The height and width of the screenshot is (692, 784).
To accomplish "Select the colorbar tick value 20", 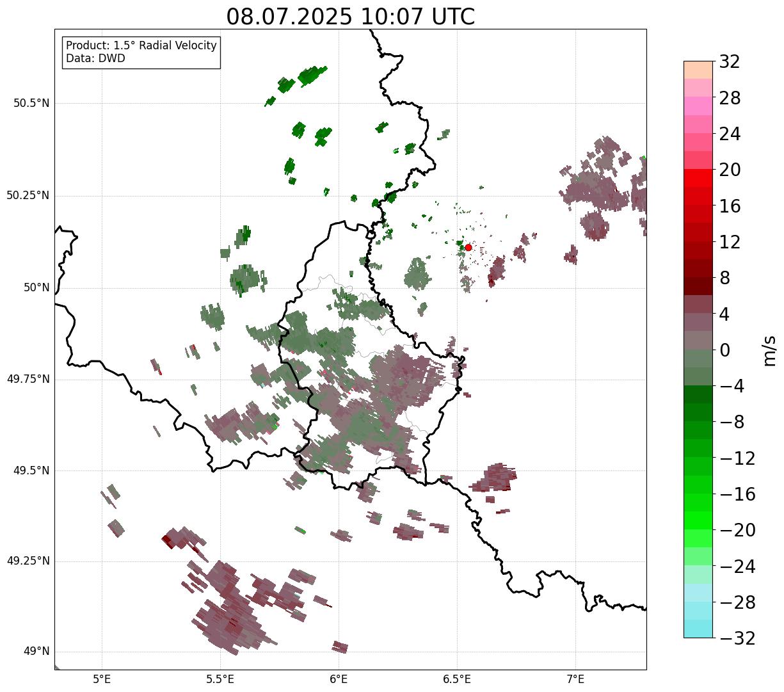I will 730,170.
